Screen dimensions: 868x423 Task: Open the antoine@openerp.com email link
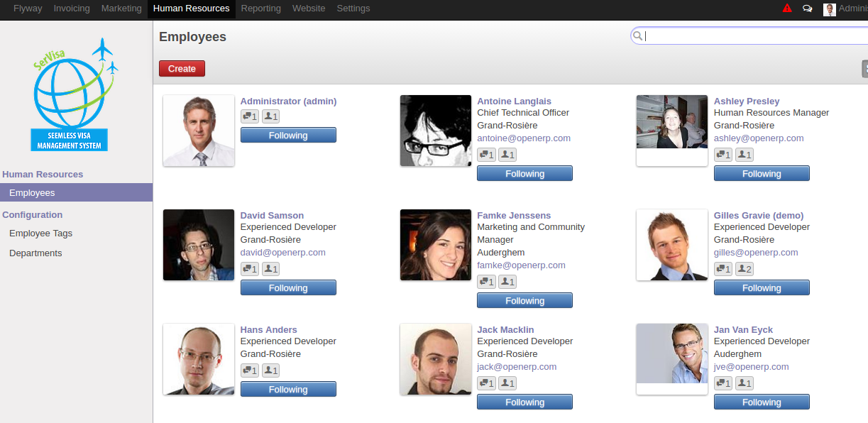click(524, 138)
